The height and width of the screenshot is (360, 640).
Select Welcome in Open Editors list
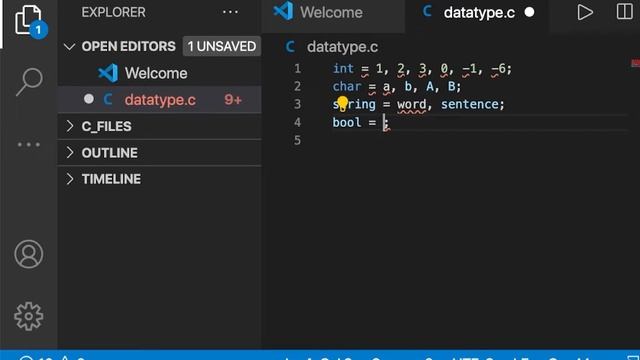160,73
